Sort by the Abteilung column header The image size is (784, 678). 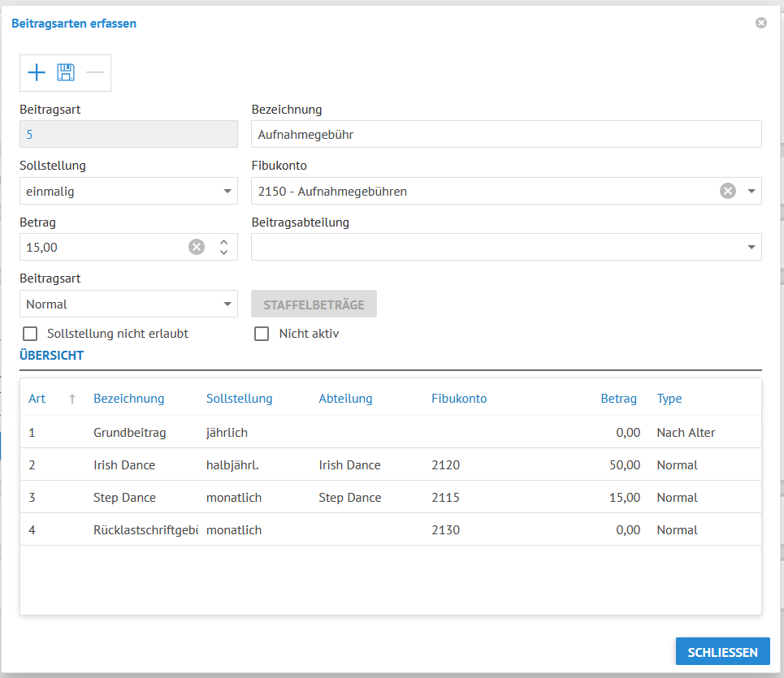345,399
